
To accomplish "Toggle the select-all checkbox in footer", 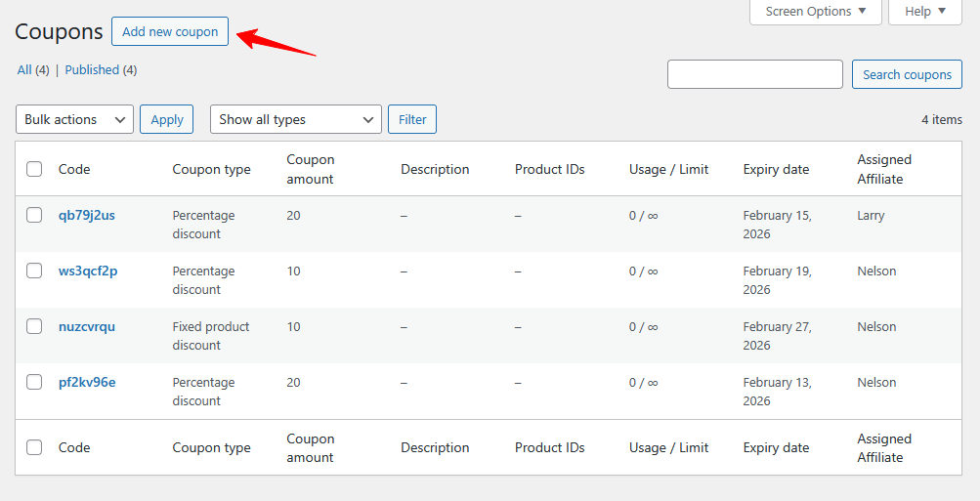I will point(34,447).
